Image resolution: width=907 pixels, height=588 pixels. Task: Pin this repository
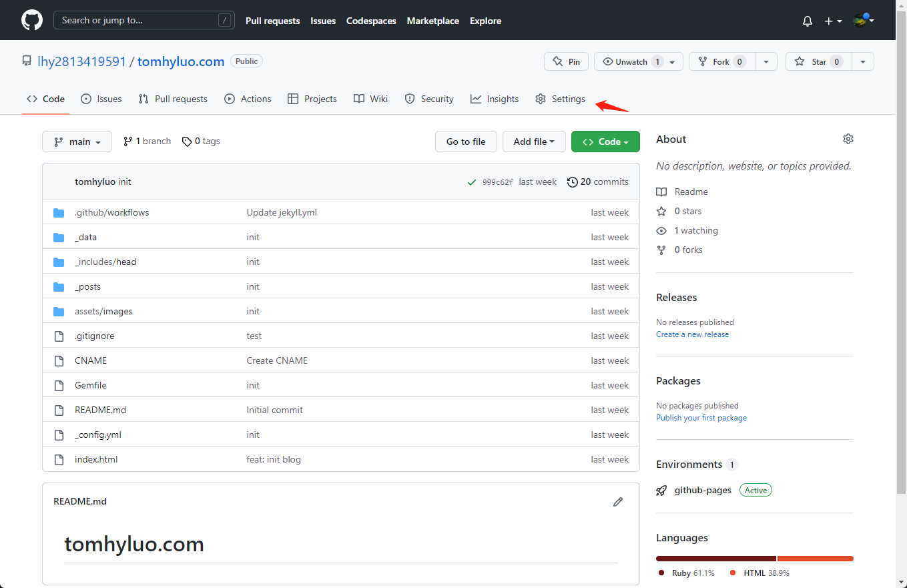[566, 61]
